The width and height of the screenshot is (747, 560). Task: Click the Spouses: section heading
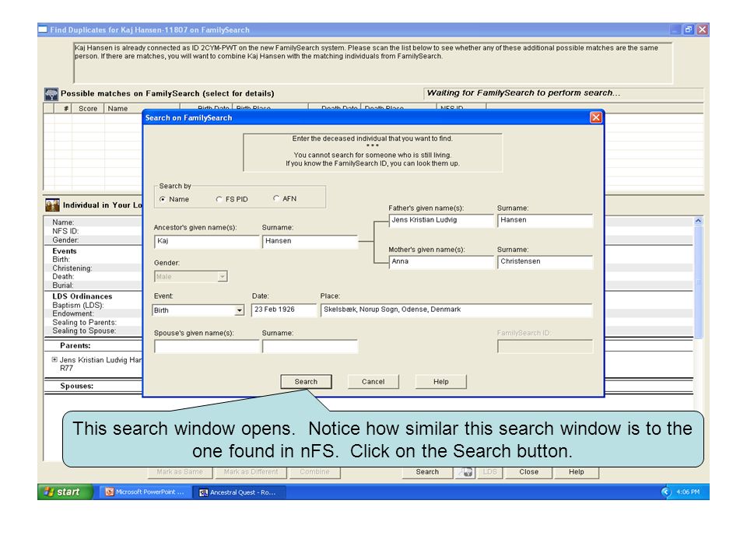(x=77, y=386)
